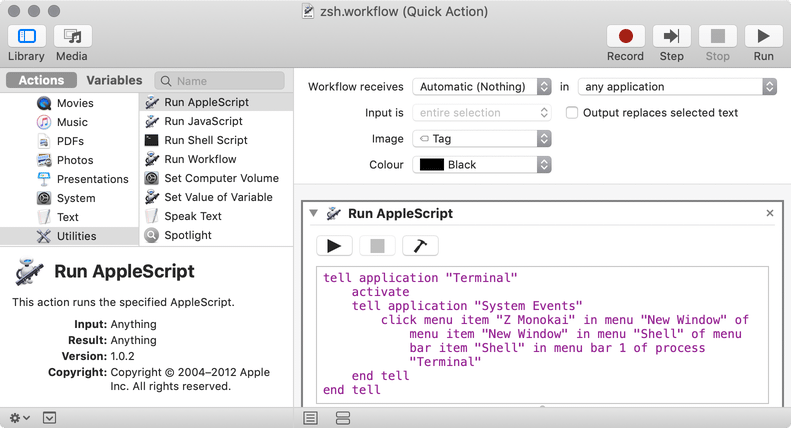Image resolution: width=791 pixels, height=428 pixels.
Task: Click the zsh.workflow document title icon
Action: point(308,11)
